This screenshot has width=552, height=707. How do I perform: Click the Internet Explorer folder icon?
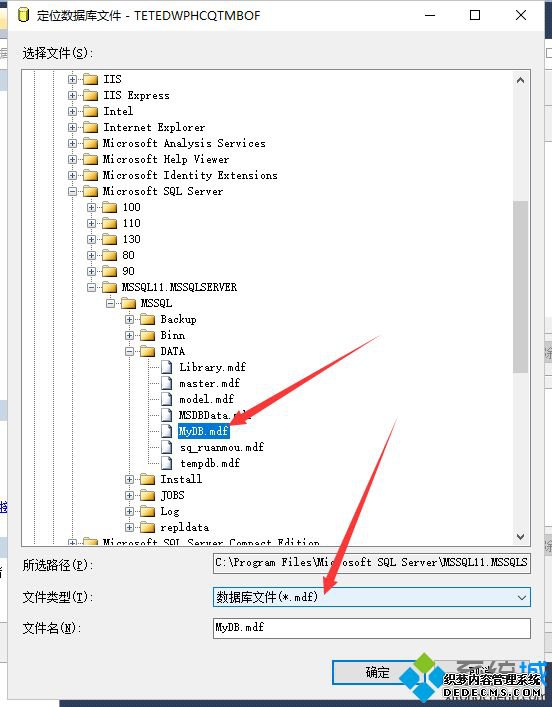pyautogui.click(x=90, y=128)
